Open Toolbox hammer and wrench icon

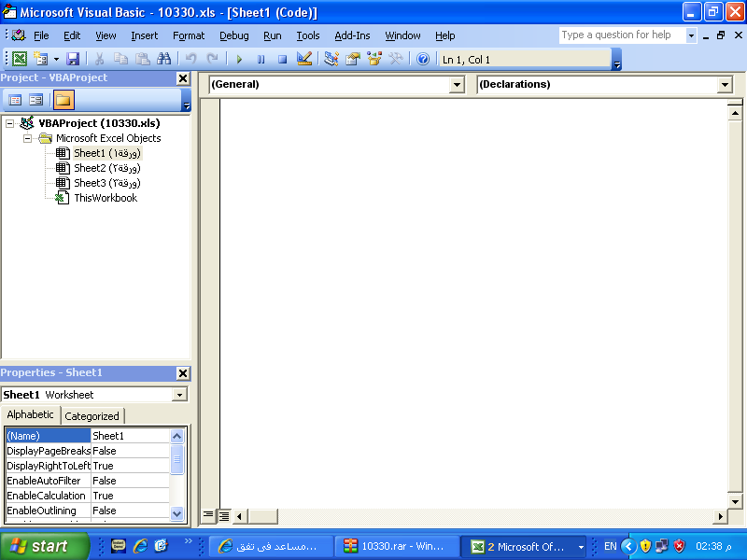[x=396, y=59]
